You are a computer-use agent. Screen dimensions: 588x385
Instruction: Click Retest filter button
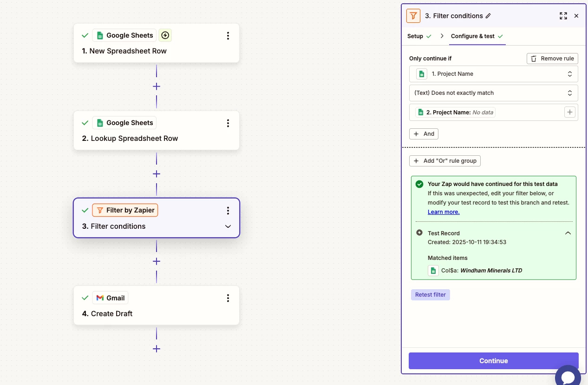[x=431, y=295]
